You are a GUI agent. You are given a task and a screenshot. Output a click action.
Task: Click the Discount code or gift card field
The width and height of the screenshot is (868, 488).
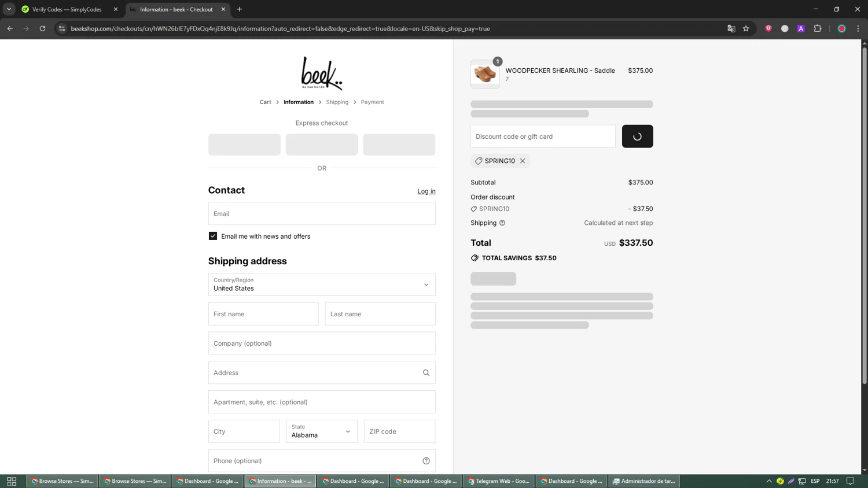click(x=543, y=136)
